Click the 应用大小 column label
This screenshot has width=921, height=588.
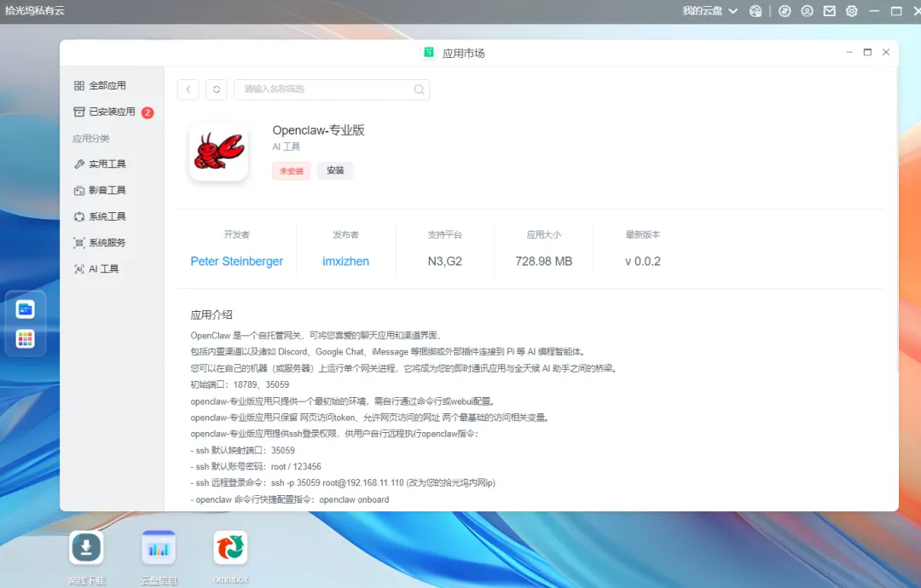click(x=544, y=234)
